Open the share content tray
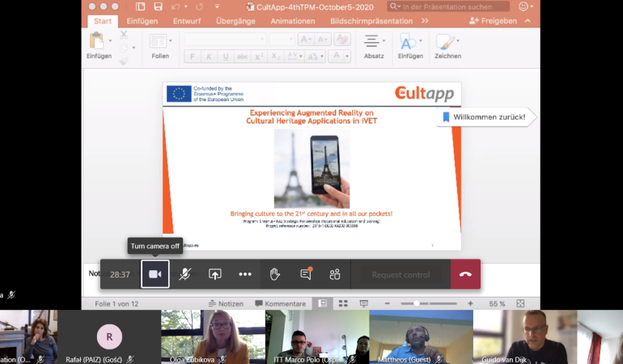Screen dimensions: 623x364 [x=215, y=274]
